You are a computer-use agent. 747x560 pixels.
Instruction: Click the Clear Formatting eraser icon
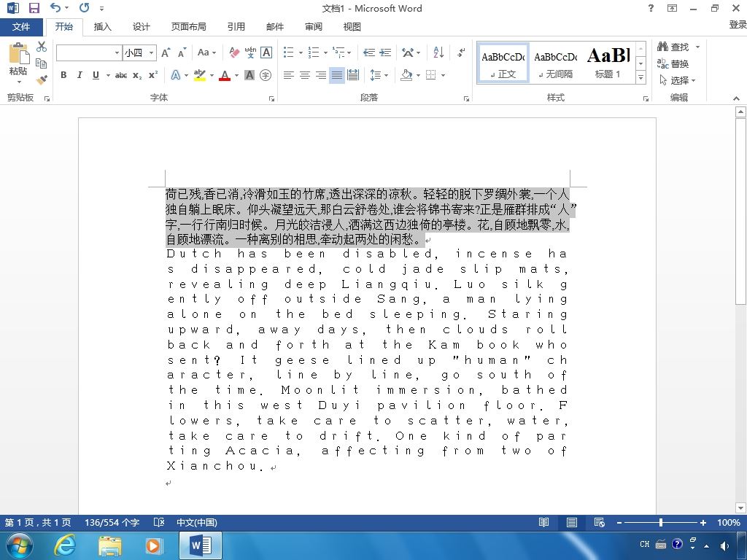click(x=234, y=52)
